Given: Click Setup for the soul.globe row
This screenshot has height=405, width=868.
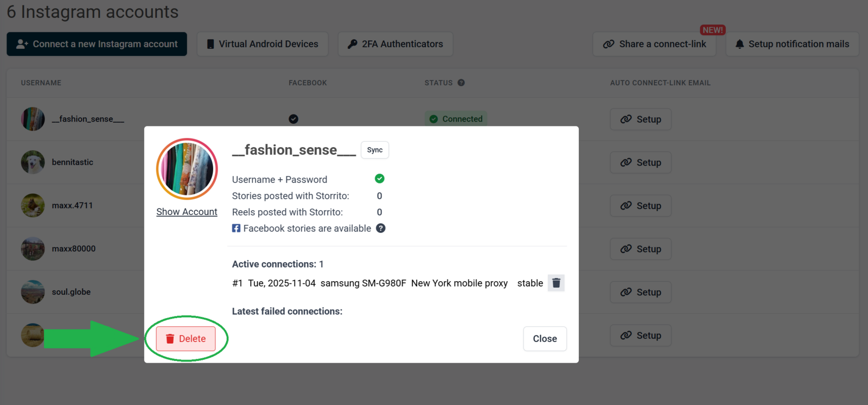Looking at the screenshot, I should point(641,292).
